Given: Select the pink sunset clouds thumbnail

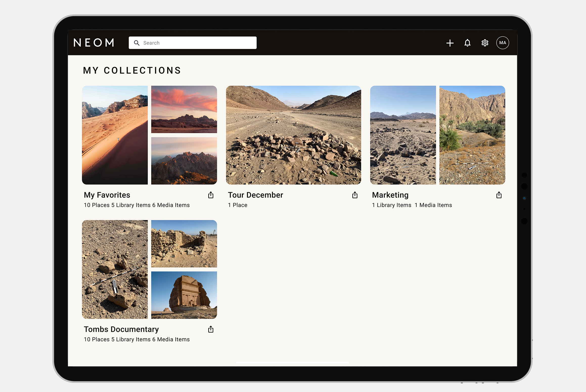Looking at the screenshot, I should click(x=184, y=109).
